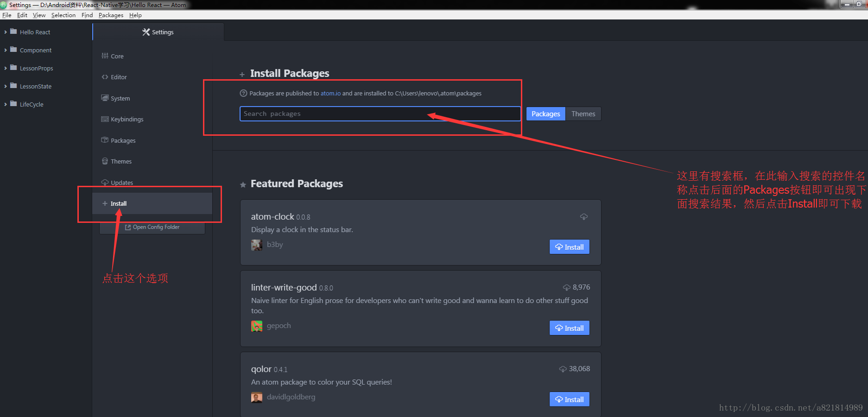The height and width of the screenshot is (417, 868).
Task: Expand the LessonState folder chevron
Action: [x=6, y=86]
